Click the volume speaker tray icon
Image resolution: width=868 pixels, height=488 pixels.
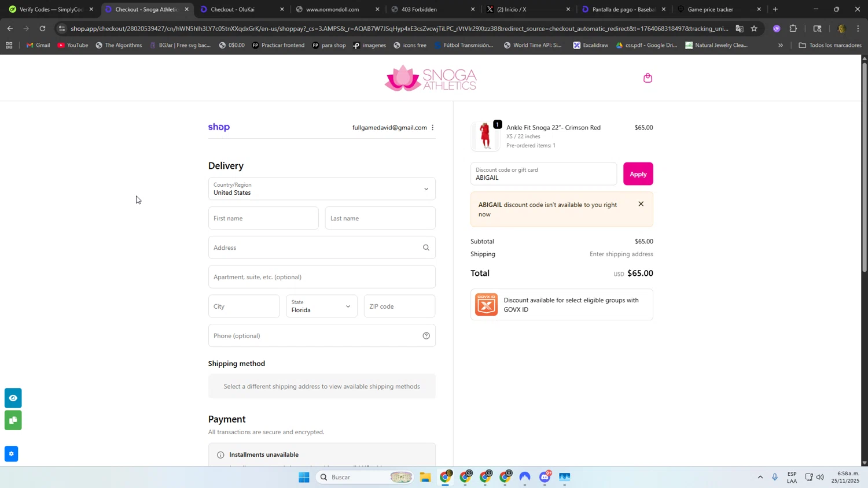tap(820, 477)
